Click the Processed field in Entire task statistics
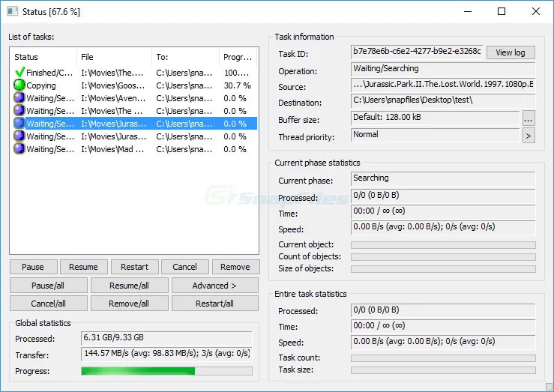554x392 pixels. tap(443, 311)
